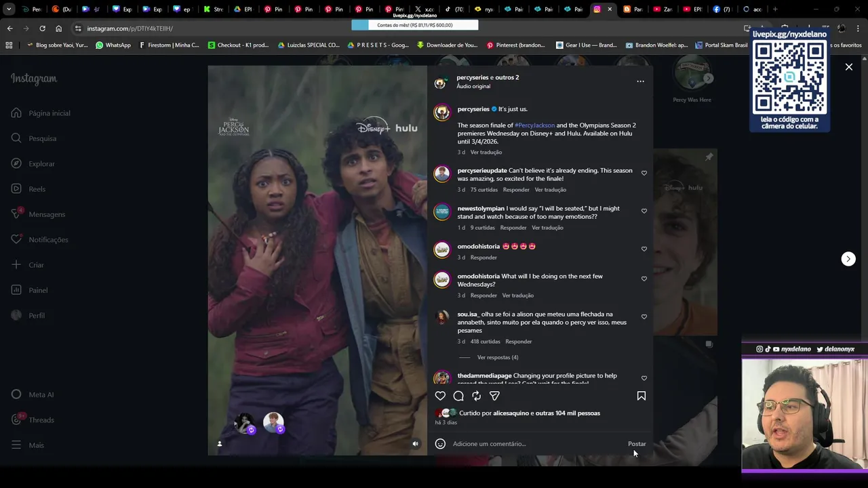The width and height of the screenshot is (868, 488).
Task: Open the emoji picker in comment field
Action: point(440,444)
